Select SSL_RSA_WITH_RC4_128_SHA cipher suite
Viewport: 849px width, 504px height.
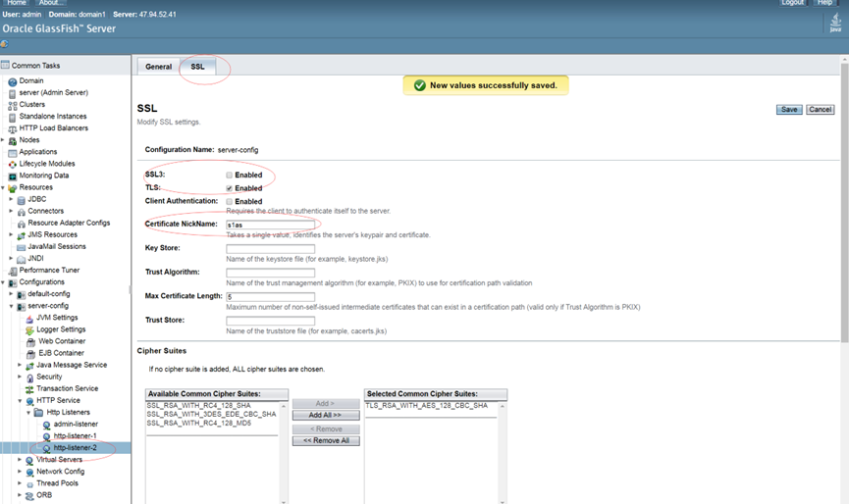pyautogui.click(x=198, y=406)
